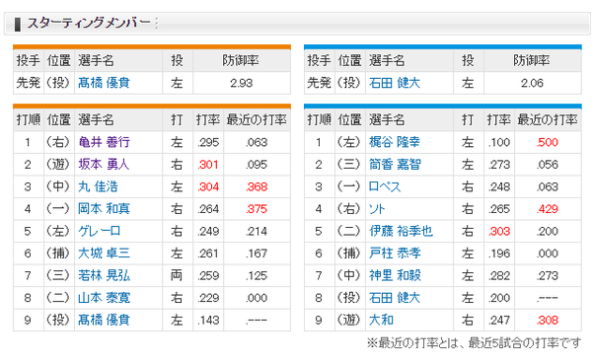Click 最近の打率 header in left batting table
Screen dimensions: 592x364
257,120
